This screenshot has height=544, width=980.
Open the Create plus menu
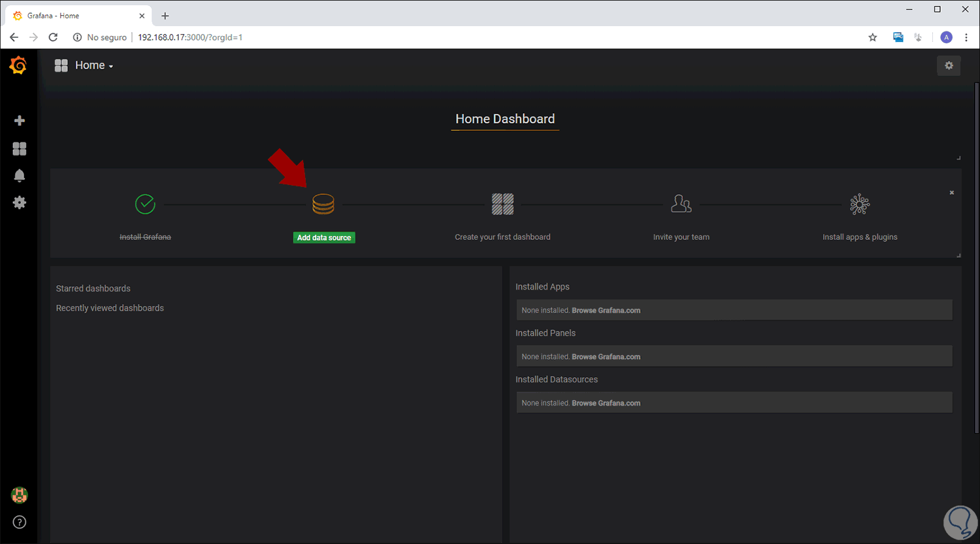(20, 120)
